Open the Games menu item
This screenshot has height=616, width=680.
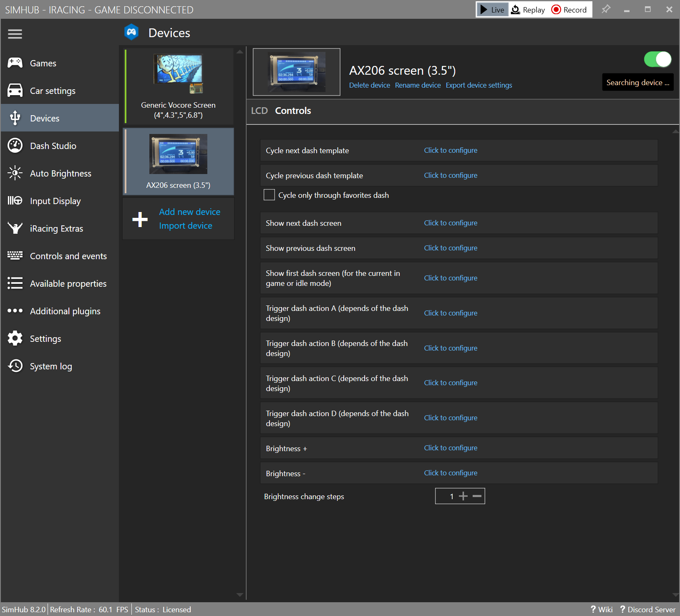[x=60, y=63]
